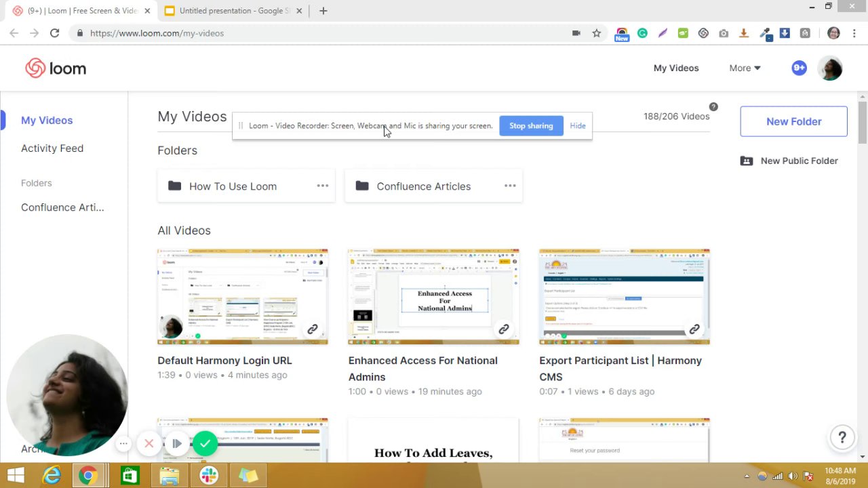This screenshot has height=488, width=868.
Task: Open Sticky Notes from the taskbar
Action: tap(248, 476)
